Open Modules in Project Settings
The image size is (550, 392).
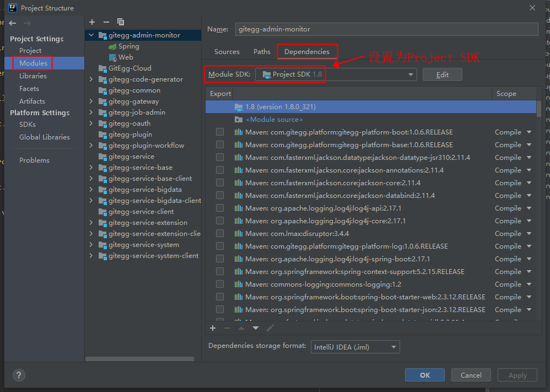(33, 63)
